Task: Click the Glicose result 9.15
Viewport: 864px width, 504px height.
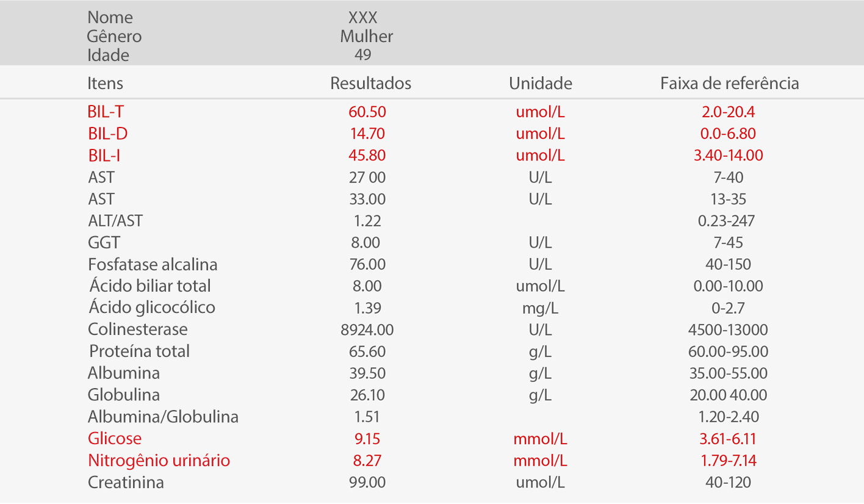Action: tap(367, 439)
